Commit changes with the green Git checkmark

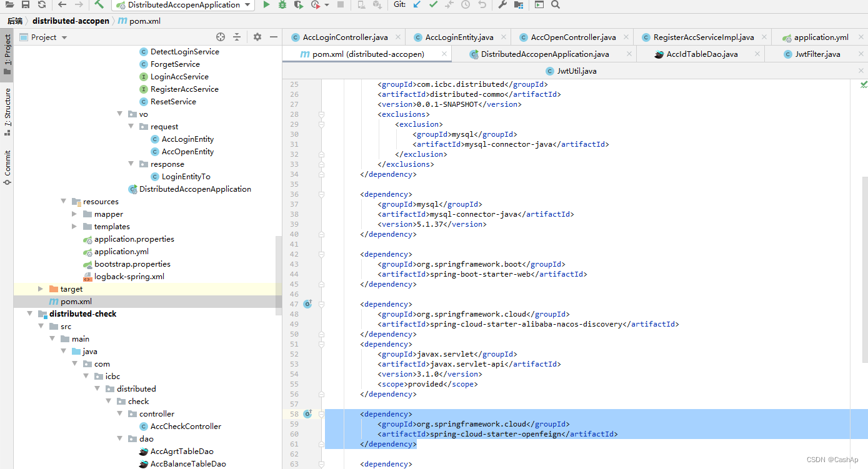pos(433,4)
